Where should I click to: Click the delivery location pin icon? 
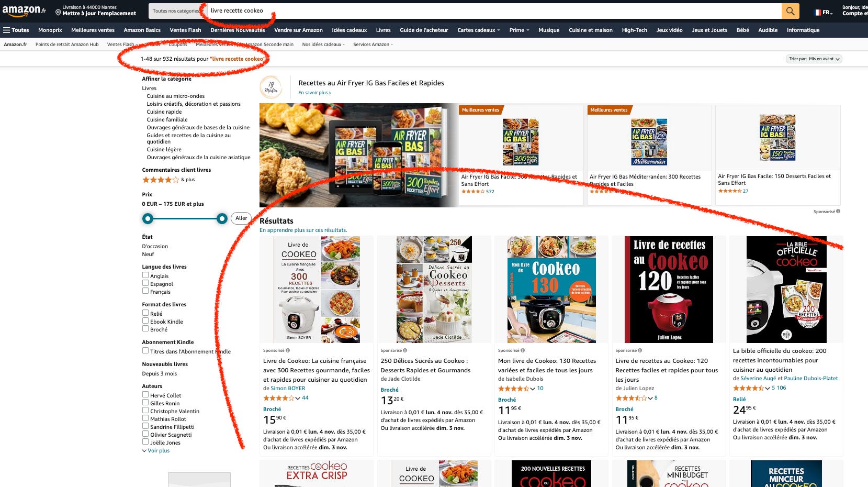pyautogui.click(x=58, y=12)
